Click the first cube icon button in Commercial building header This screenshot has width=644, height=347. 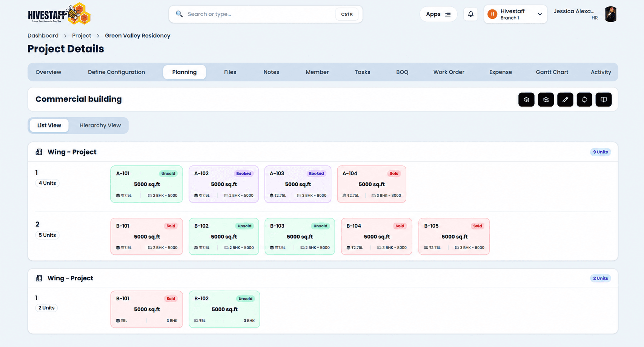click(x=526, y=99)
